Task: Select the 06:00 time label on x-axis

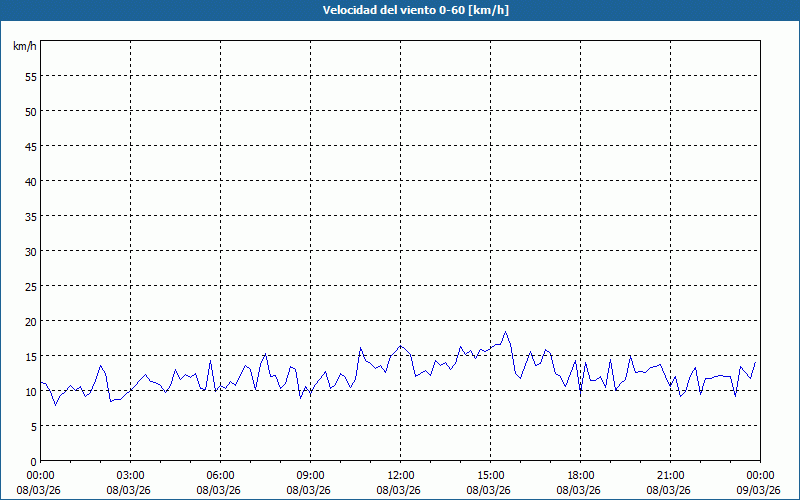Action: [220, 475]
